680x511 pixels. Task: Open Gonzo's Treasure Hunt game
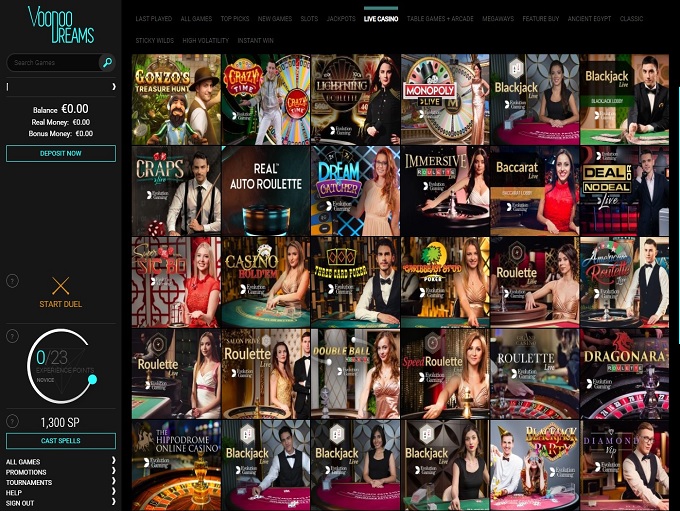(176, 100)
